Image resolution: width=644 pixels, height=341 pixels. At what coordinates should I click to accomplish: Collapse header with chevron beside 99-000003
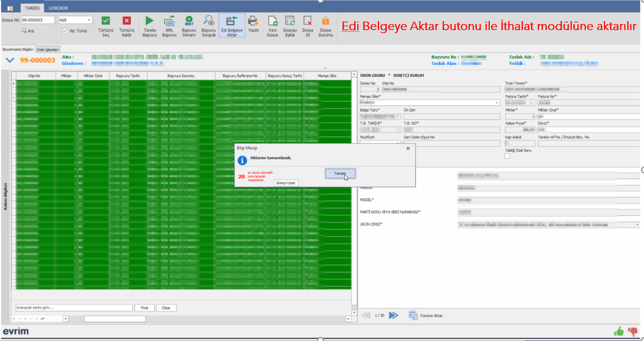(10, 61)
